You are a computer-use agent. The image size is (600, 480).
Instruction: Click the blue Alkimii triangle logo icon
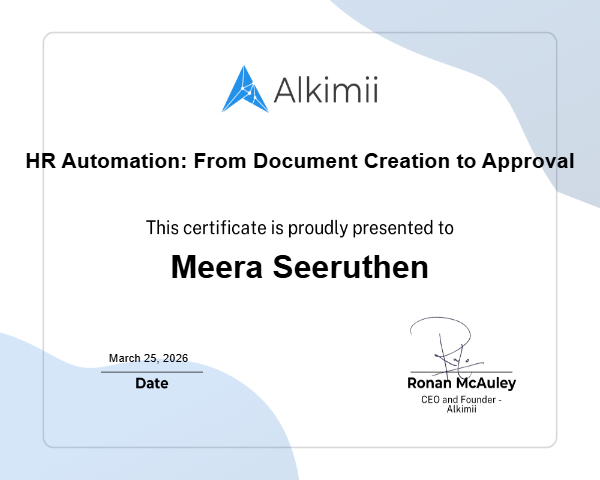point(245,90)
